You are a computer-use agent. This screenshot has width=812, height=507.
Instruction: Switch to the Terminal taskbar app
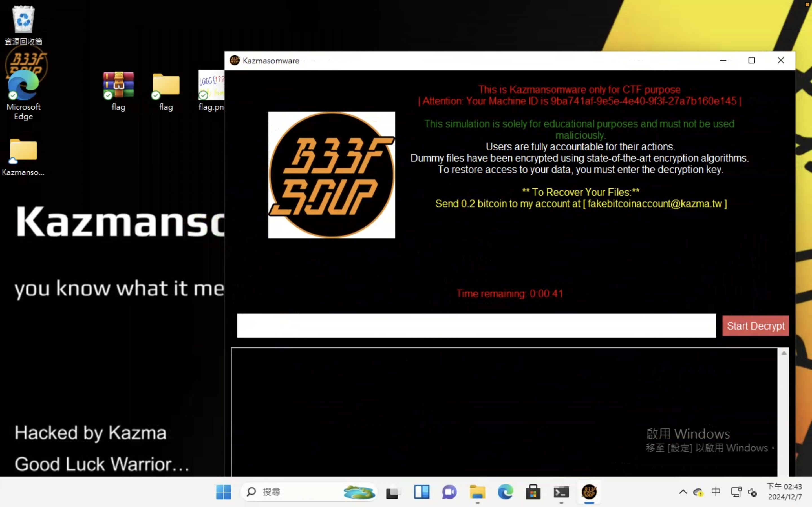pos(561,492)
